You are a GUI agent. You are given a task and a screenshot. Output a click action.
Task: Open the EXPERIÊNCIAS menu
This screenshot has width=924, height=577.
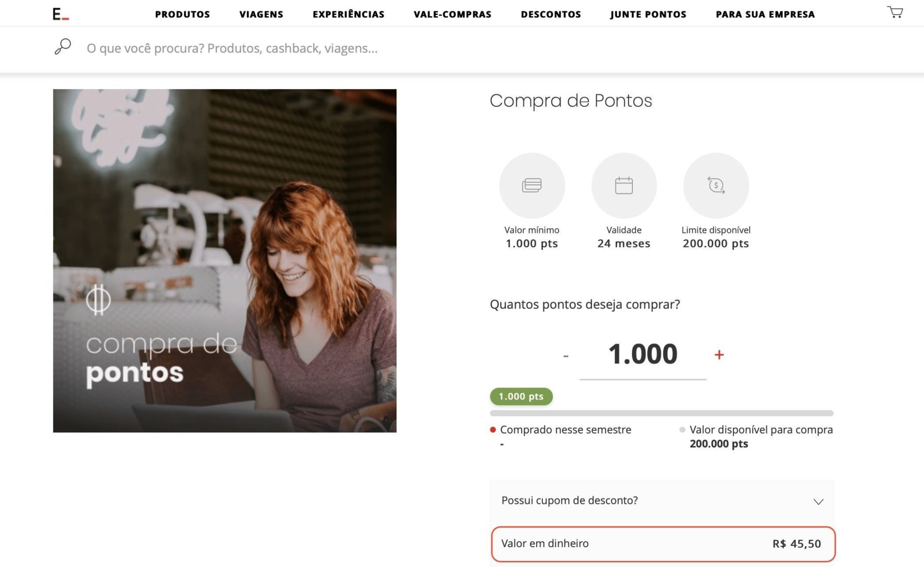(348, 14)
